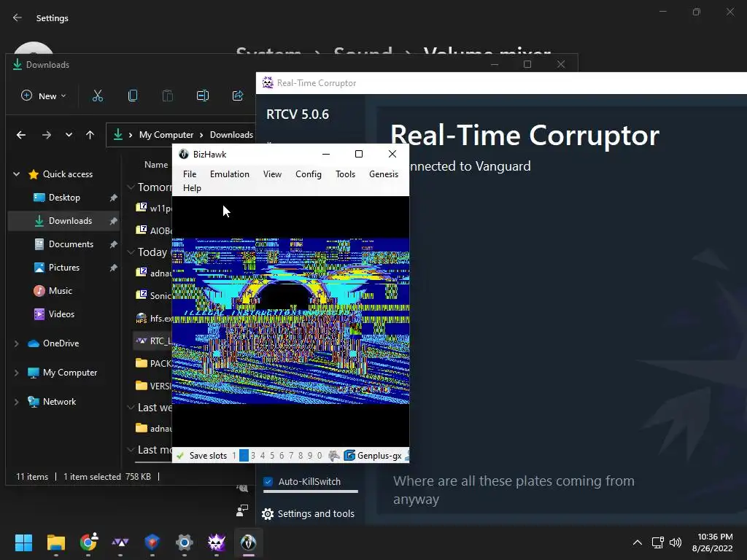Click My Computer in the address breadcrumb

pos(166,135)
